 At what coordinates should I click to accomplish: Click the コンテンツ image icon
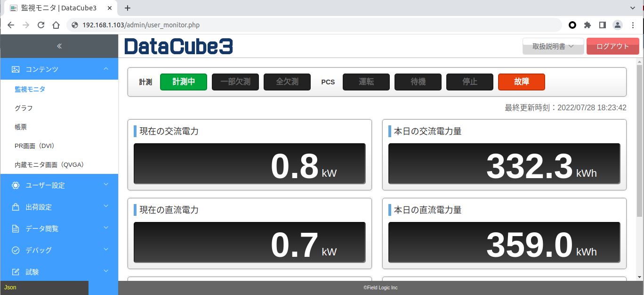click(x=16, y=69)
